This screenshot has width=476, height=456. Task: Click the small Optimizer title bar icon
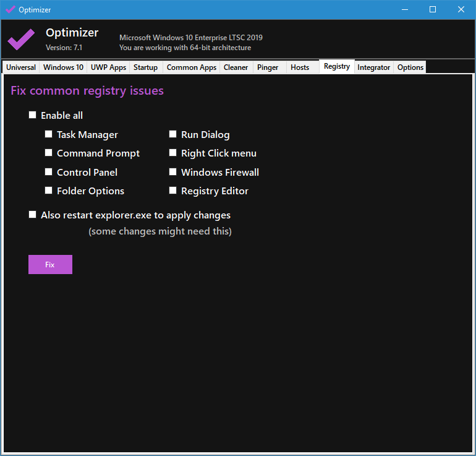coord(11,9)
